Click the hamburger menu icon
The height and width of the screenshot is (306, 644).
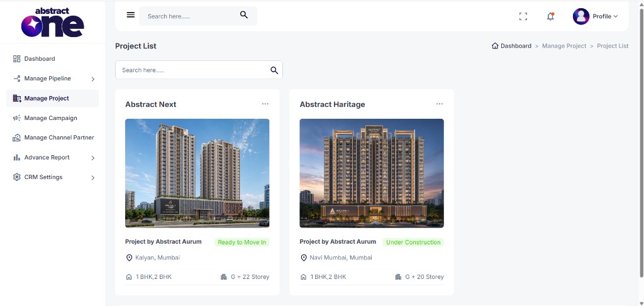(131, 15)
